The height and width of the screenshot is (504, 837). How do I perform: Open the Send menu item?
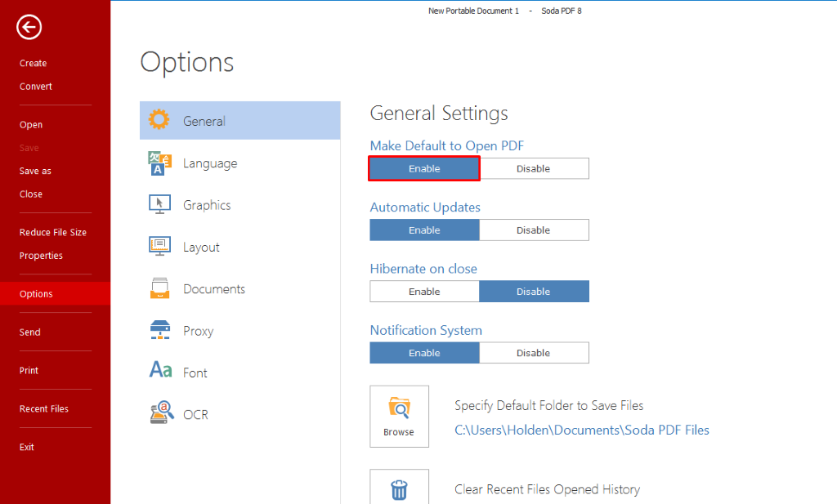point(30,332)
